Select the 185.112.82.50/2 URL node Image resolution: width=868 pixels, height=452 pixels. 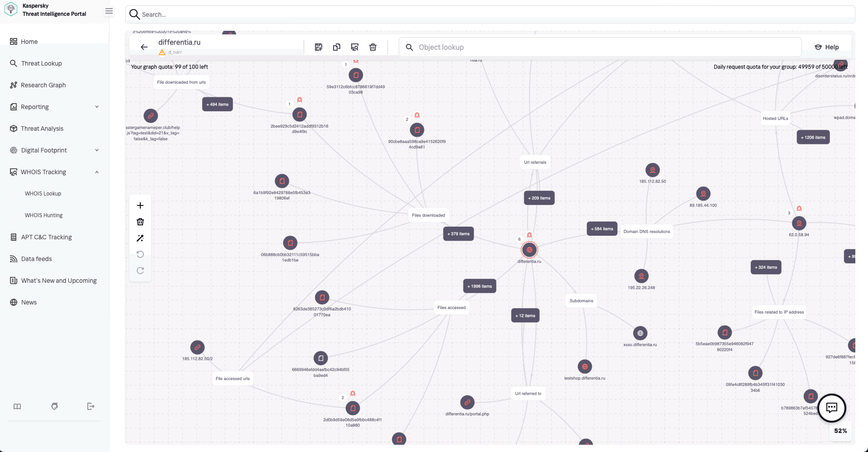tap(197, 347)
